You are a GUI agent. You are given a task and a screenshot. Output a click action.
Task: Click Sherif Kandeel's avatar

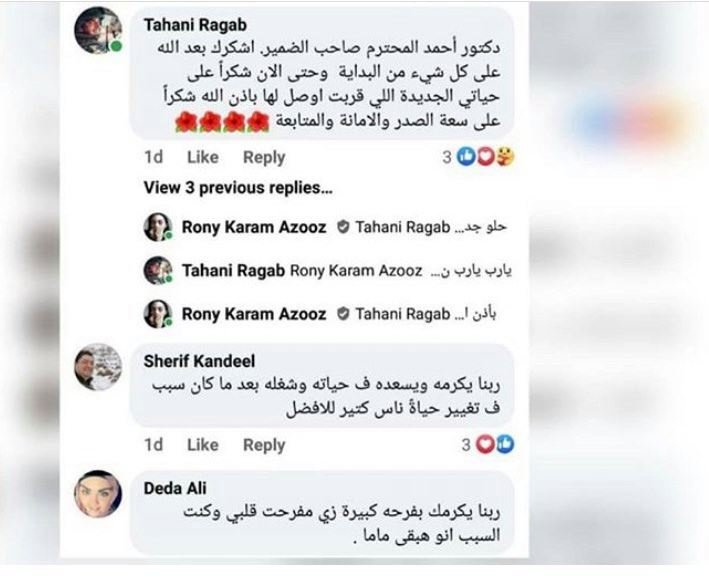pos(98,367)
